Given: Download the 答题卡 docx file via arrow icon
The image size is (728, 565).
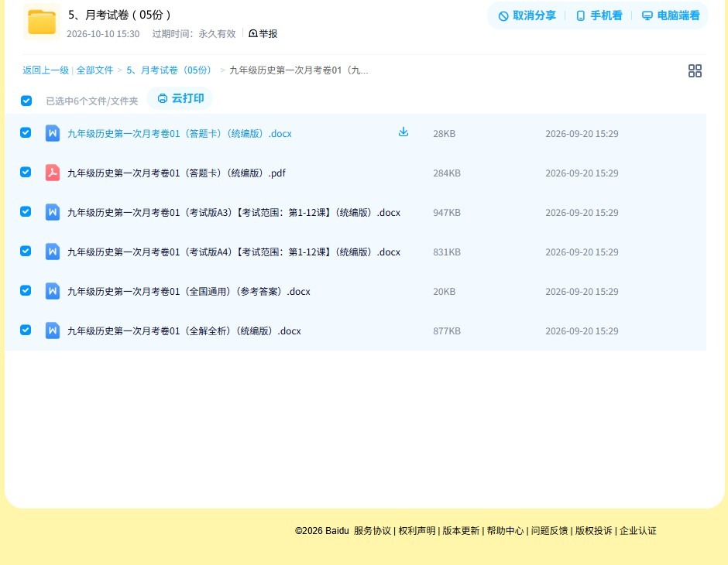Looking at the screenshot, I should coord(403,132).
